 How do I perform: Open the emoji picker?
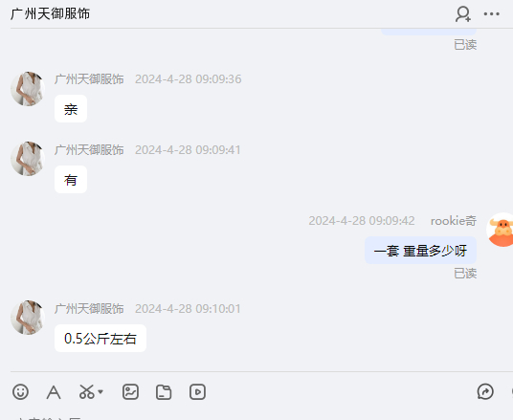pos(20,391)
